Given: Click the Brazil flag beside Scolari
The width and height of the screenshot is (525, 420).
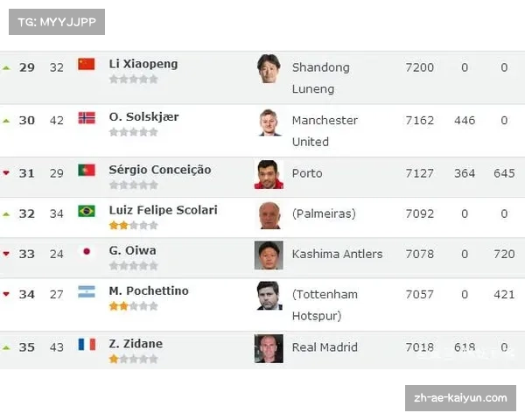Looking at the screenshot, I should pos(87,211).
